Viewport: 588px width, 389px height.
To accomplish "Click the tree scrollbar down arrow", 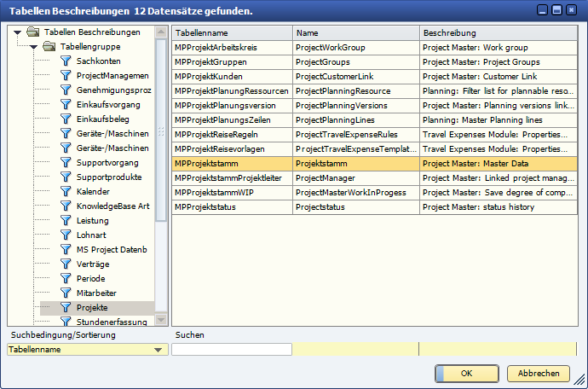I will tap(161, 320).
